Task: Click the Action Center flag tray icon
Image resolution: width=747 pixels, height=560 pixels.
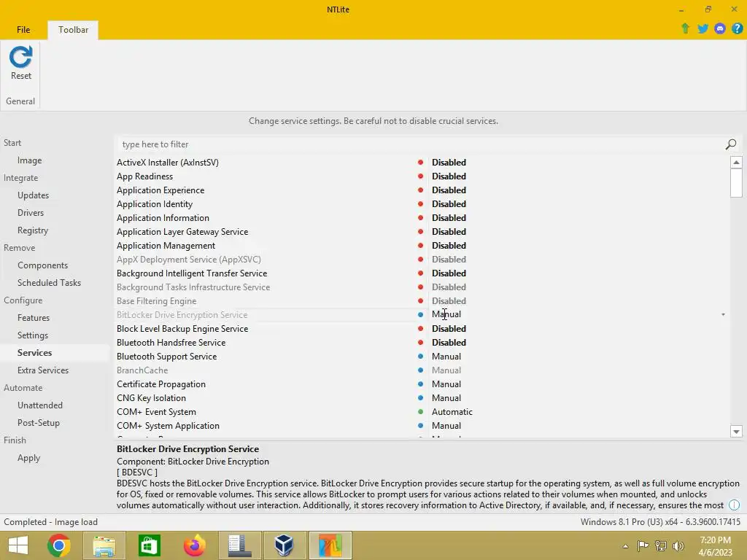Action: [643, 545]
